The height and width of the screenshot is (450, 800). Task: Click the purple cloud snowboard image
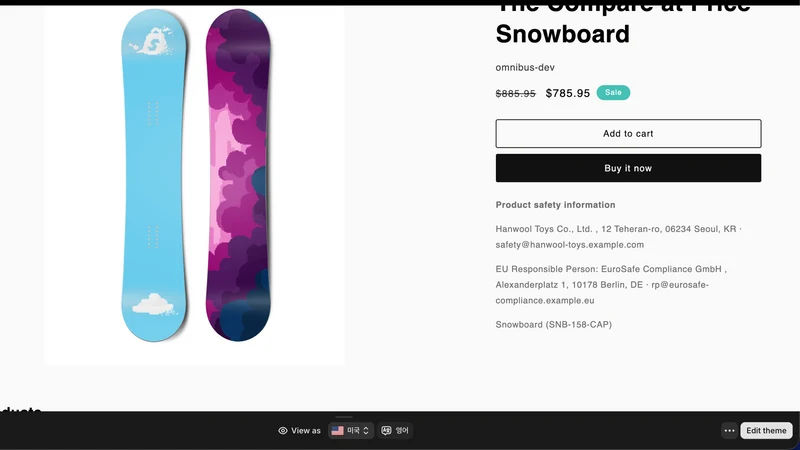[x=238, y=175]
